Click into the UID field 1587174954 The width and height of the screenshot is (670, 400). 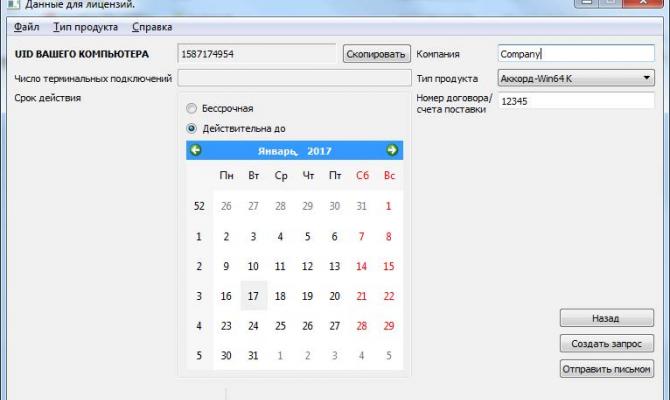(x=257, y=54)
